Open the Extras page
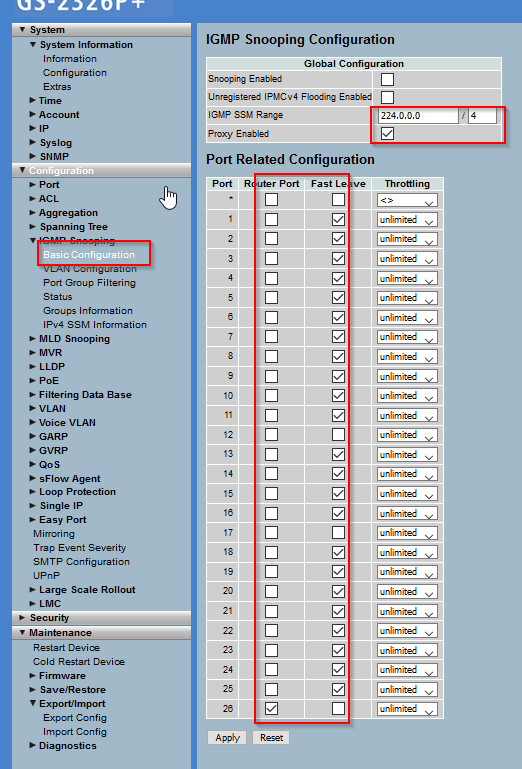The image size is (522, 769). [x=57, y=87]
